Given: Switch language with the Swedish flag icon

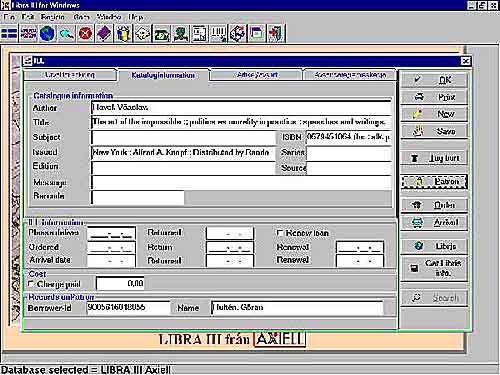Looking at the screenshot, I should [x=9, y=34].
